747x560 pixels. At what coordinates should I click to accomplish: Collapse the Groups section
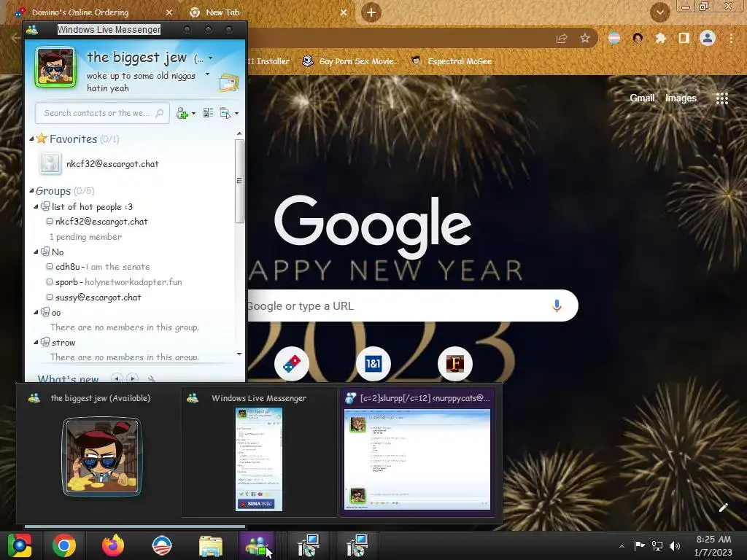coord(31,191)
